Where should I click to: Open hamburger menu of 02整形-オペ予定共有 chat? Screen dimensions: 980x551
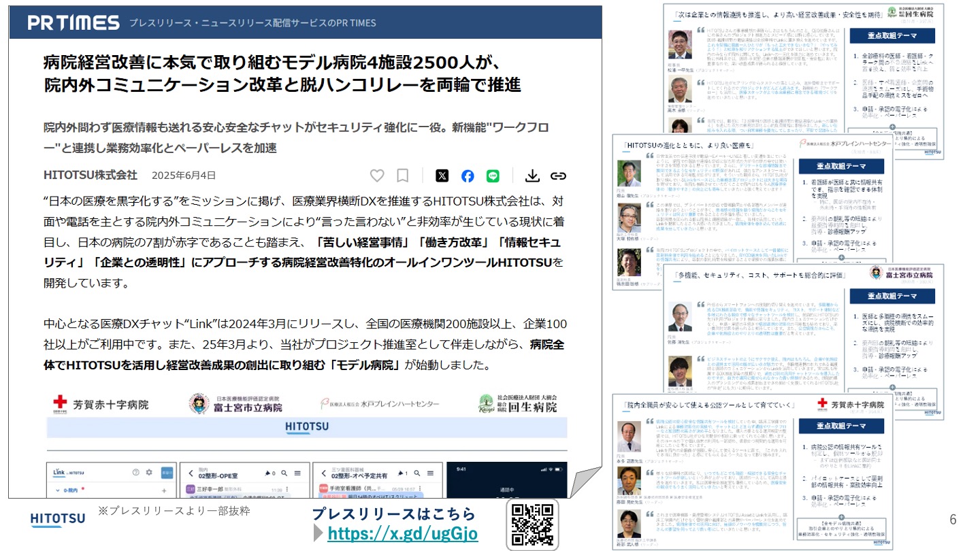coord(430,473)
